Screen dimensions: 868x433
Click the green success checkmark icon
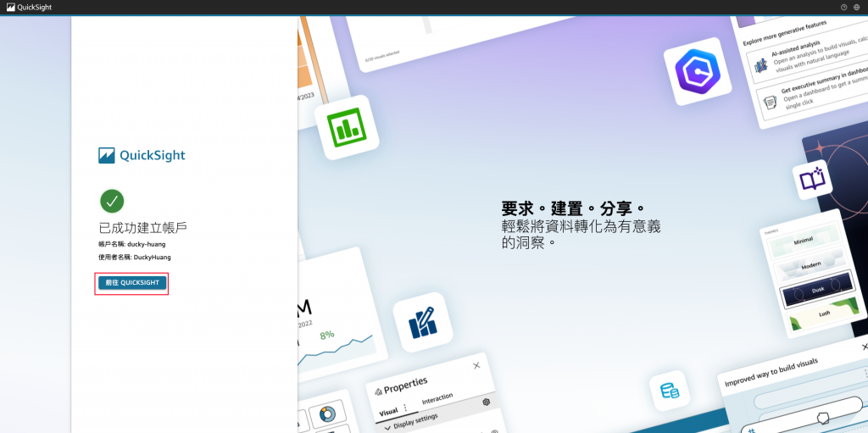pyautogui.click(x=112, y=201)
